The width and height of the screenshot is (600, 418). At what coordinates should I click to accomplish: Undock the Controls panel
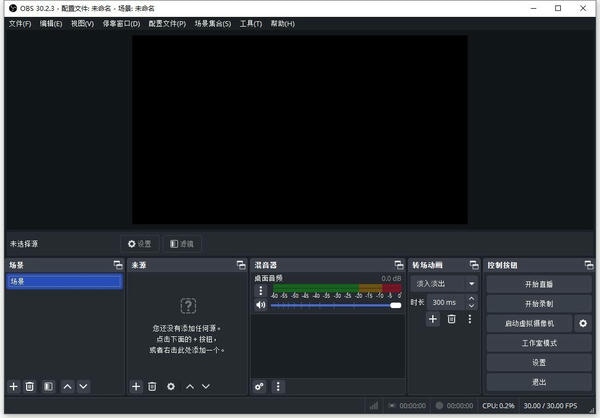tap(589, 265)
